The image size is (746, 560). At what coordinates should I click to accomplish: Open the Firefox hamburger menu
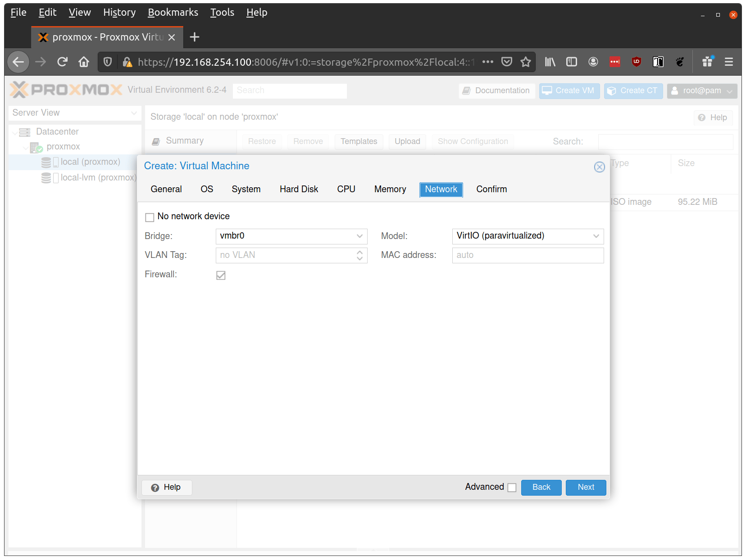(728, 62)
